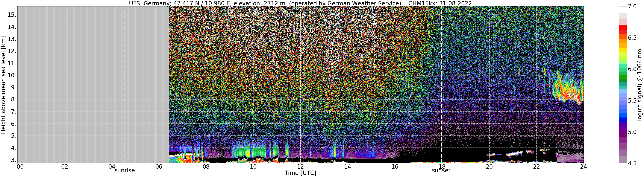Click the '5.5' colorbar tick label

[x=632, y=101]
